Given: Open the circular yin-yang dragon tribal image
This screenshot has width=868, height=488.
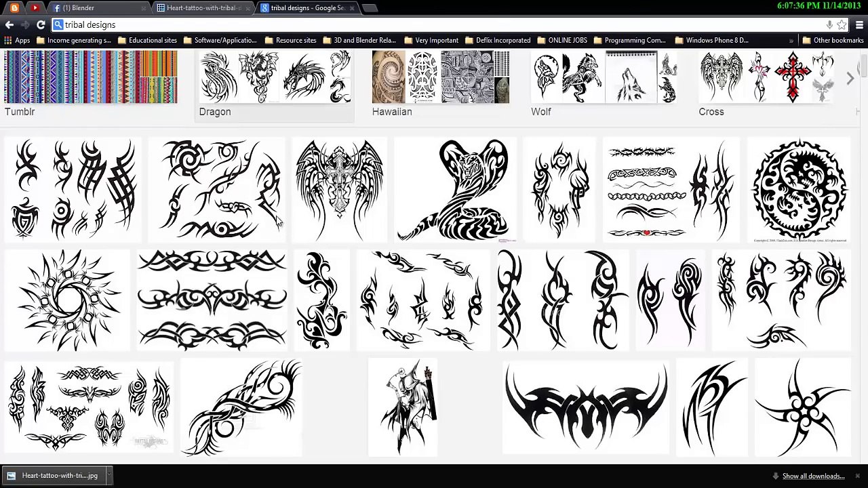Looking at the screenshot, I should click(800, 190).
